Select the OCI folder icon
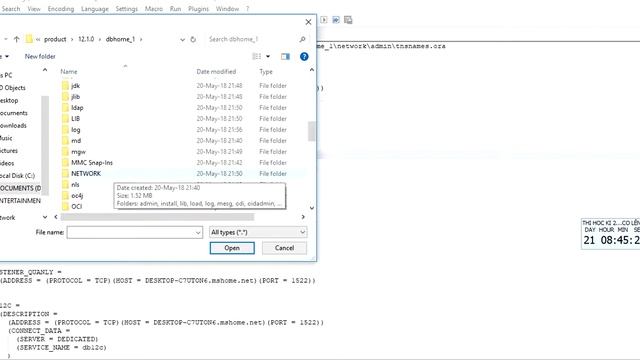 (x=65, y=207)
